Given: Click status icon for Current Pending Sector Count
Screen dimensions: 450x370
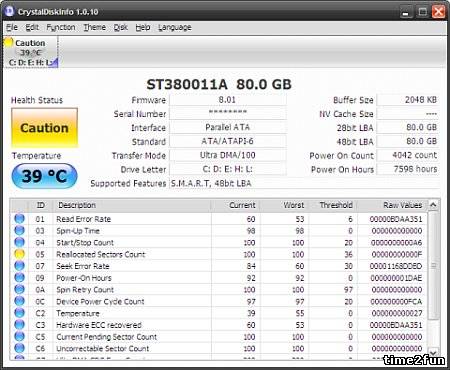Looking at the screenshot, I should pos(20,336).
